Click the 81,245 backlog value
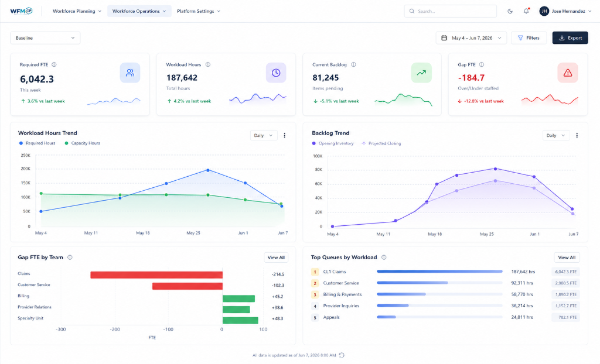 (x=326, y=78)
